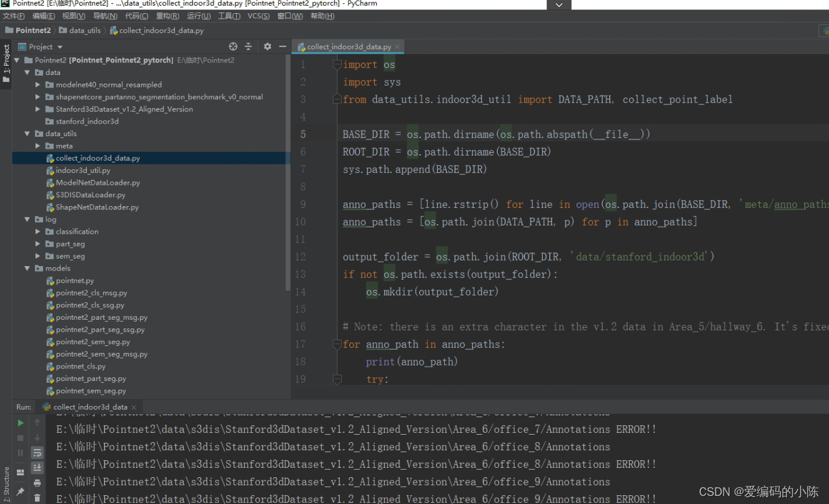This screenshot has height=504, width=829.
Task: Open the 帮助(H) menu
Action: (x=322, y=16)
